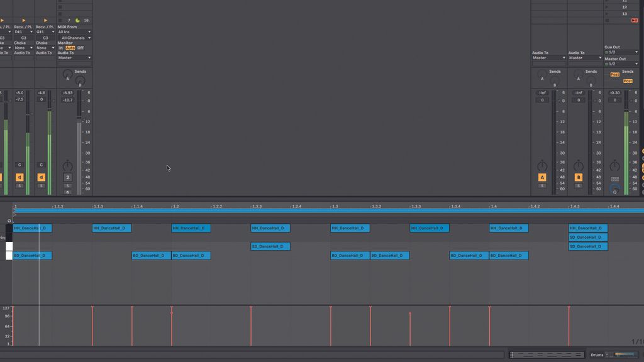Click the -Inf volume field on a return track
The width and height of the screenshot is (644, 362).
click(x=541, y=92)
